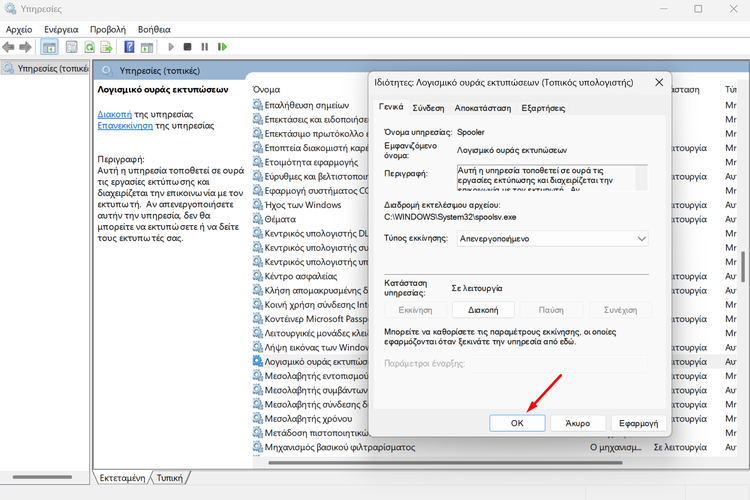Click the Stop Service square icon

pos(187,47)
